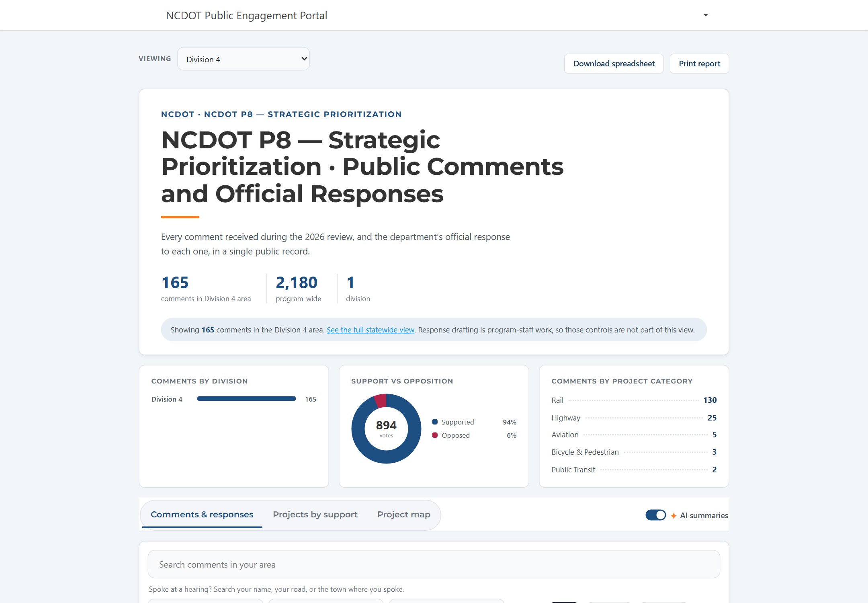This screenshot has width=868, height=603.
Task: Expand the top-right header caret menu
Action: pos(706,15)
